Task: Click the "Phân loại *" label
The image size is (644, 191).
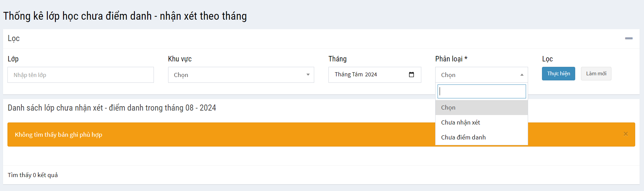Action: point(451,59)
